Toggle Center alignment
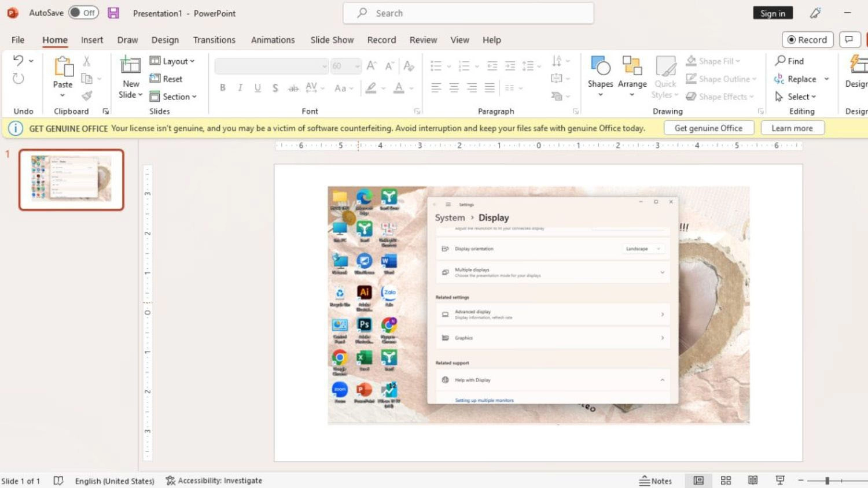The width and height of the screenshot is (868, 488). click(x=454, y=88)
